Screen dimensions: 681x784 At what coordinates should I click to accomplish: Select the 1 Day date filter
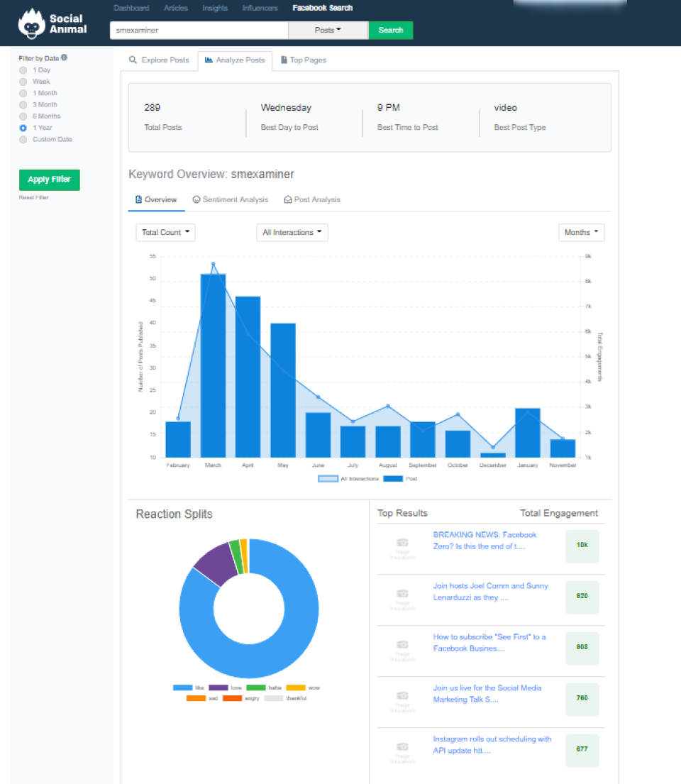point(23,70)
